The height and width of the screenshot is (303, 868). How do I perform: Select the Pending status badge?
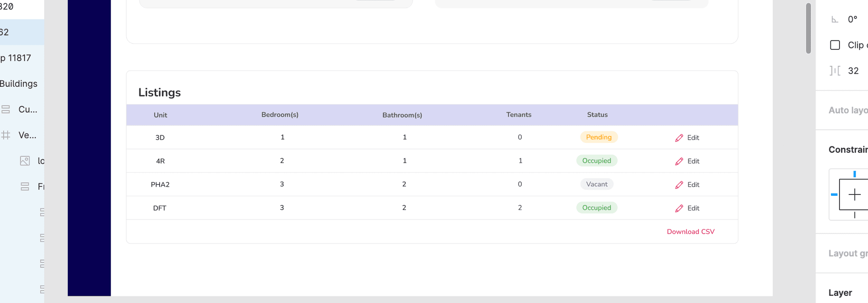[x=599, y=137]
